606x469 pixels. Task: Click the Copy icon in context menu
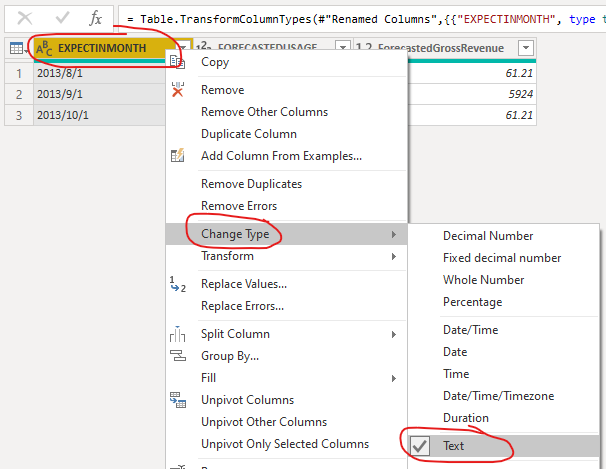pyautogui.click(x=177, y=62)
